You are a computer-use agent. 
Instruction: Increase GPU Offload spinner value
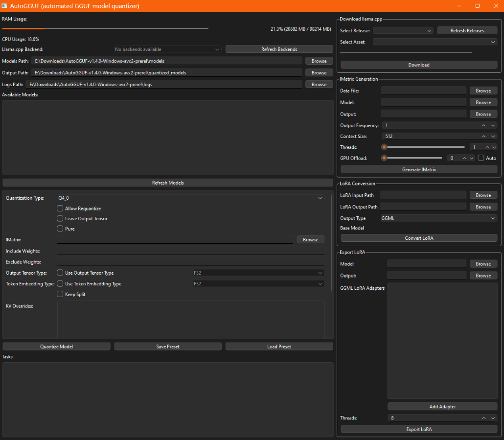[464, 158]
